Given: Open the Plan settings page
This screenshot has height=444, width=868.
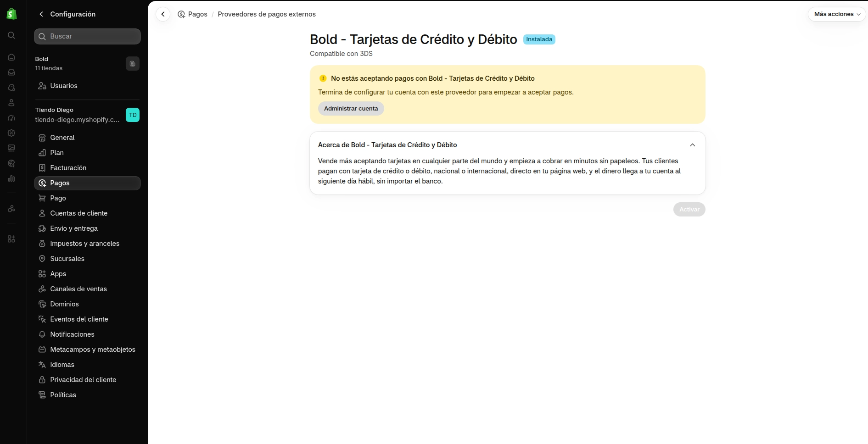Looking at the screenshot, I should pos(87,153).
